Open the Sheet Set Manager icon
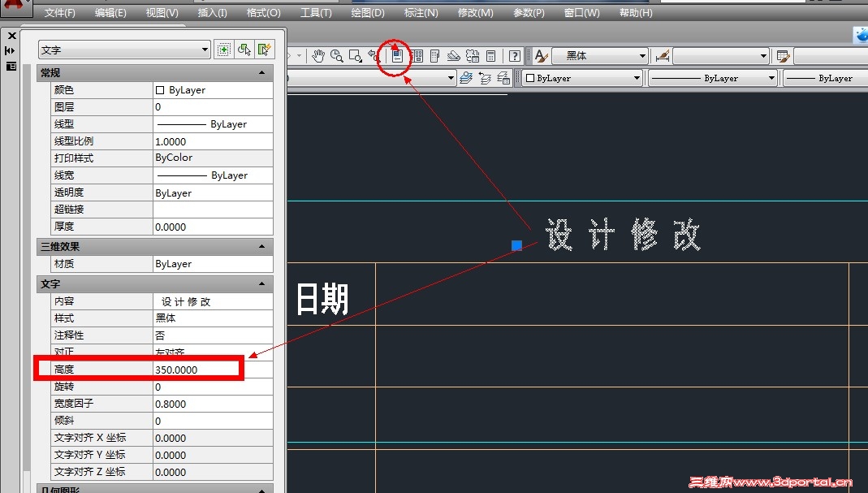 click(x=435, y=55)
